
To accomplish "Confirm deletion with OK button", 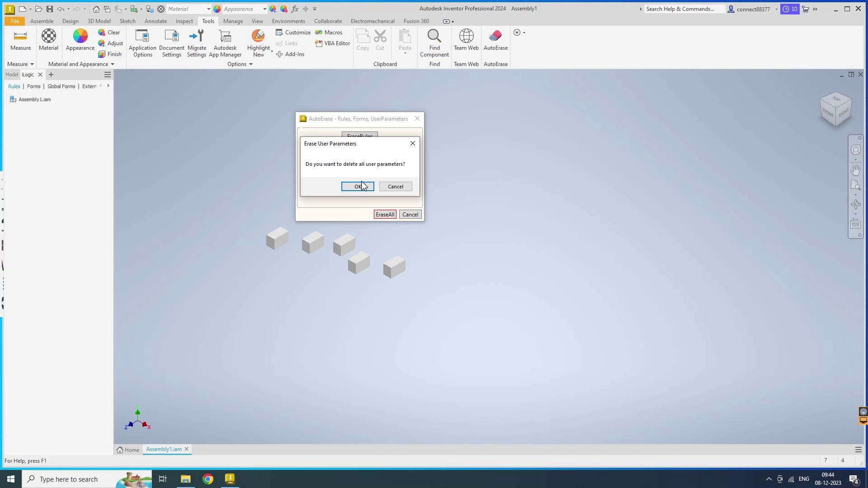I will coord(357,187).
